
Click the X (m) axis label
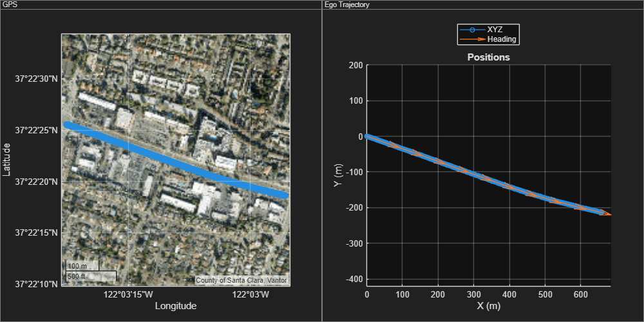pyautogui.click(x=489, y=306)
